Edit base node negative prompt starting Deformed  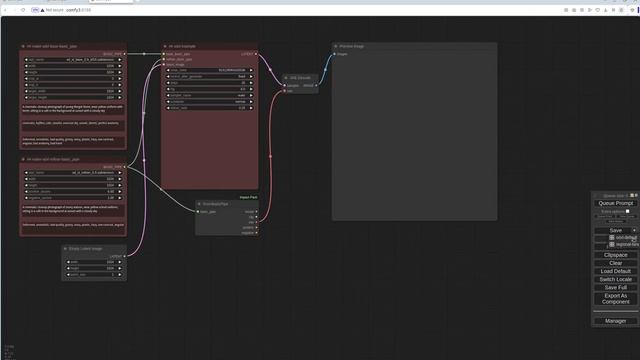pos(73,141)
